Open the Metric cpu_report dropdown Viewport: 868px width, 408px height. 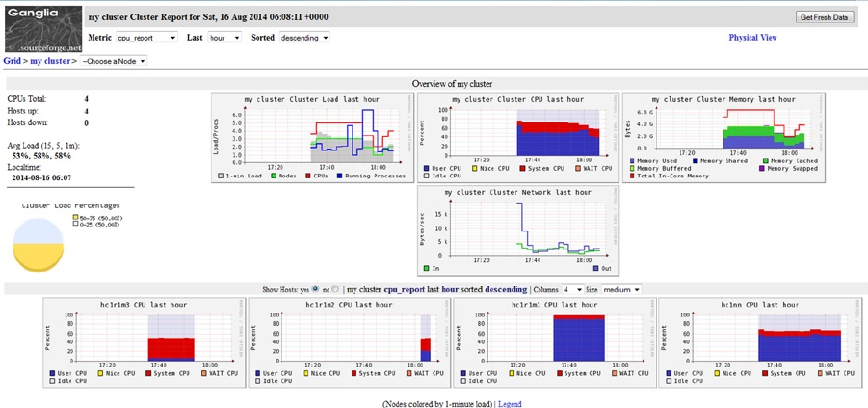tap(146, 38)
